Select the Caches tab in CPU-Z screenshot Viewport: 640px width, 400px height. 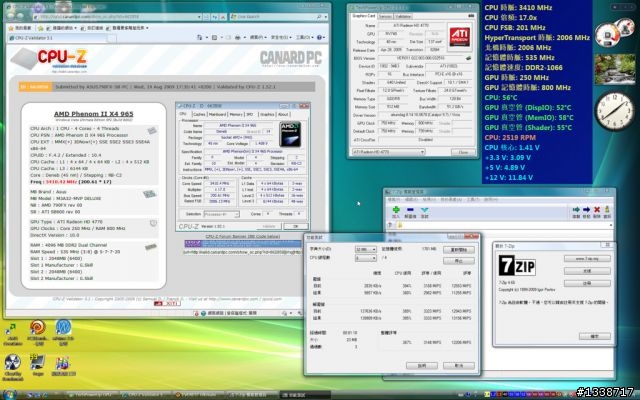(199, 114)
